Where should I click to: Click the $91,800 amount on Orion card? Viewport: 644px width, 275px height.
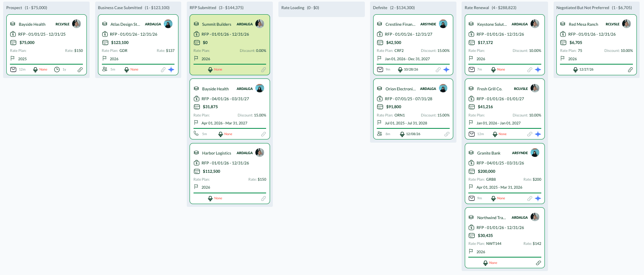coord(394,107)
